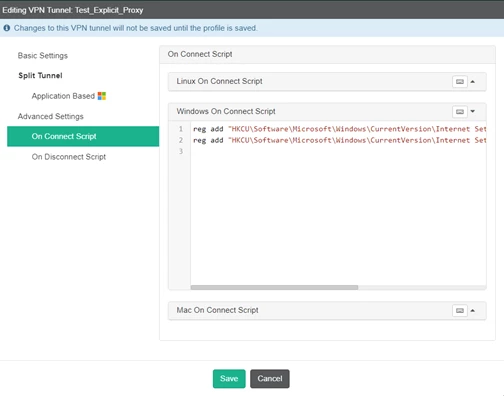Open On Disconnect Script page
The image size is (504, 396).
point(69,157)
